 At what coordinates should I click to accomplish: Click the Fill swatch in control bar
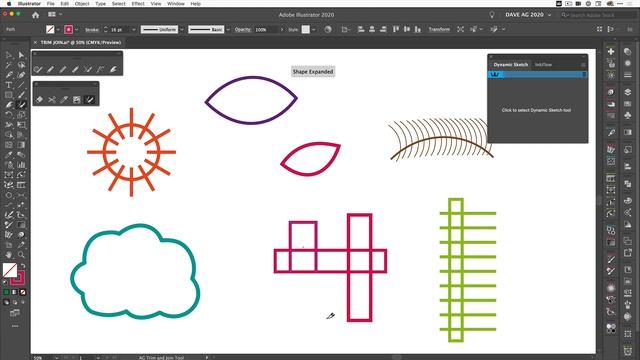point(50,29)
